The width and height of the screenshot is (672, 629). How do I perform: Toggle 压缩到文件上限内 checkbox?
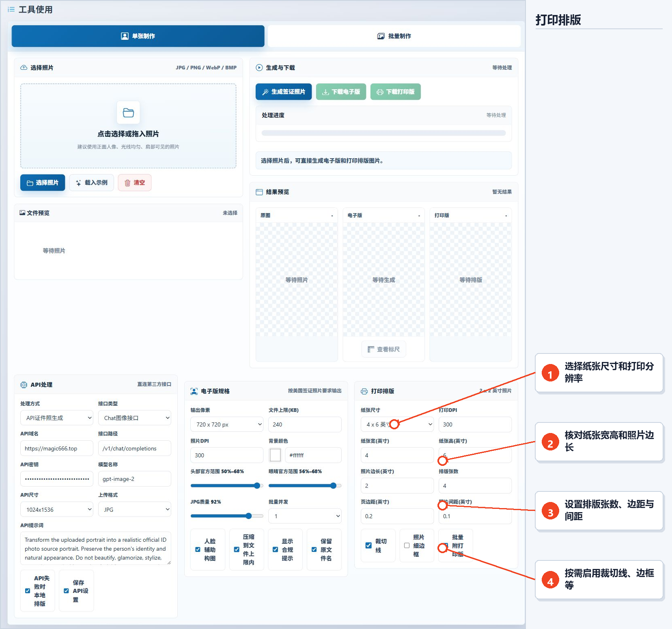point(237,549)
